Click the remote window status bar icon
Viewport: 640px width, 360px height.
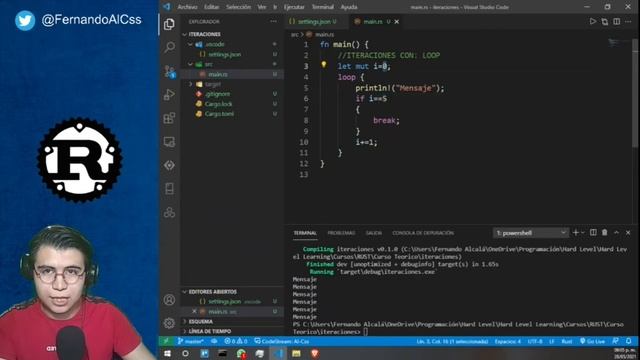166,341
